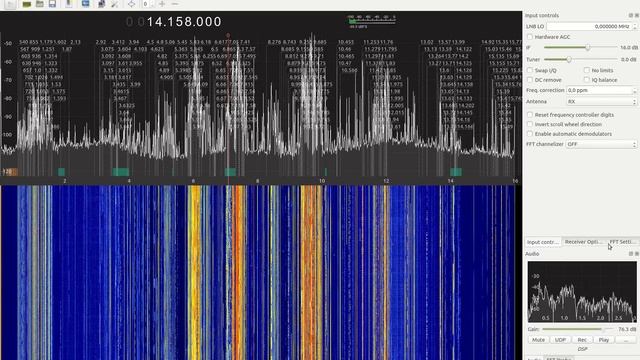Viewport: 640px width, 360px height.
Task: Click the teal band marker near 4
Action: coord(121,172)
